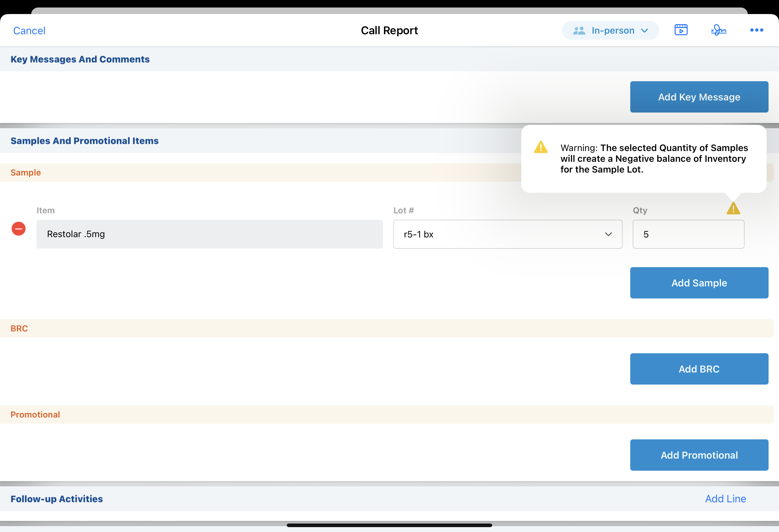Open the media presentation icon
The width and height of the screenshot is (779, 532).
tap(681, 30)
